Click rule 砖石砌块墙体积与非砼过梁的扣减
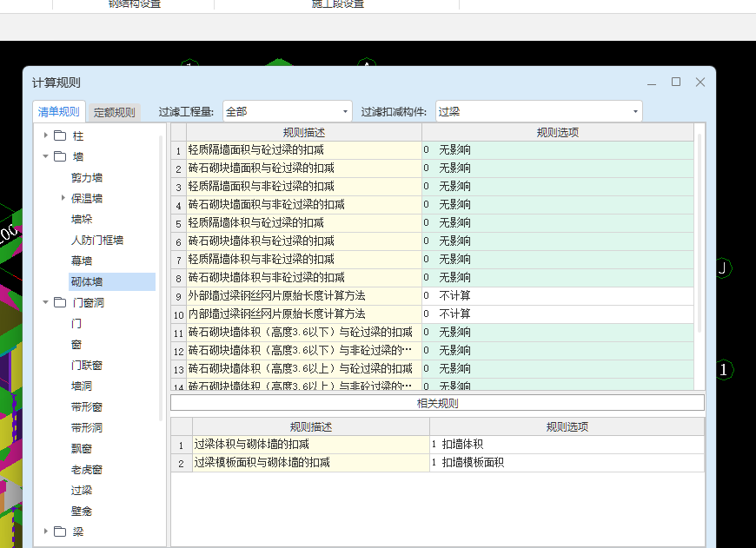This screenshot has height=548, width=756. click(x=304, y=278)
